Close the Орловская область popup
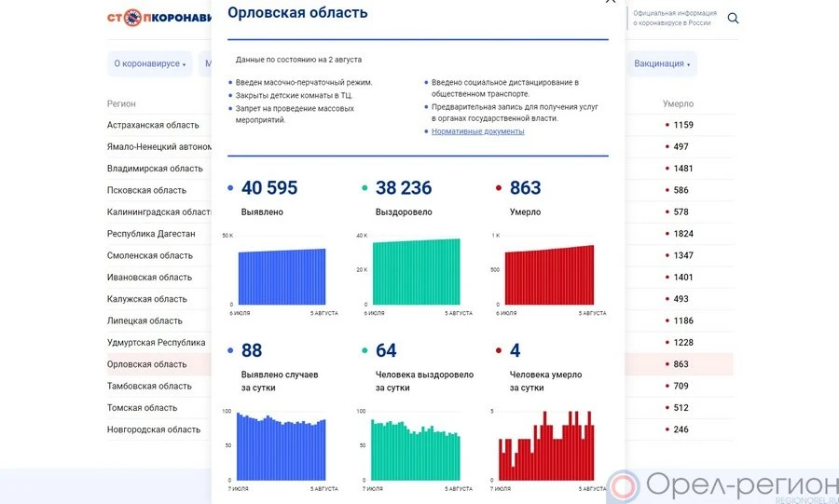 click(611, 3)
